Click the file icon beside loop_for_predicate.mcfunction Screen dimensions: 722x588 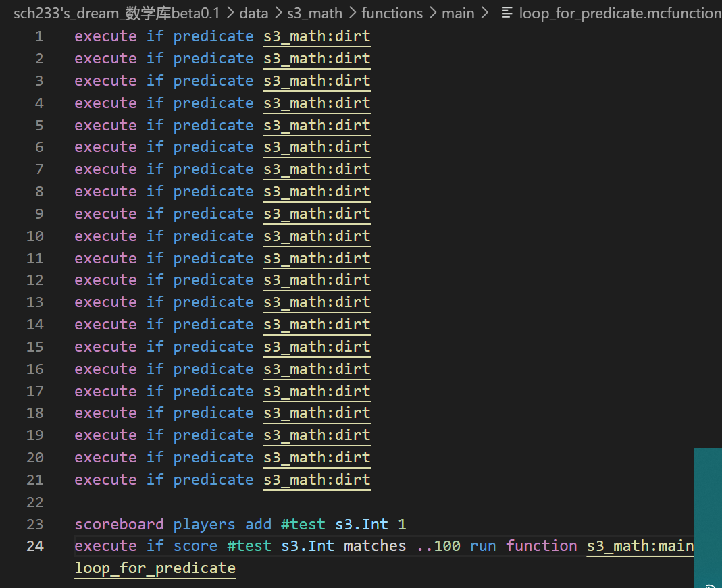pos(507,13)
